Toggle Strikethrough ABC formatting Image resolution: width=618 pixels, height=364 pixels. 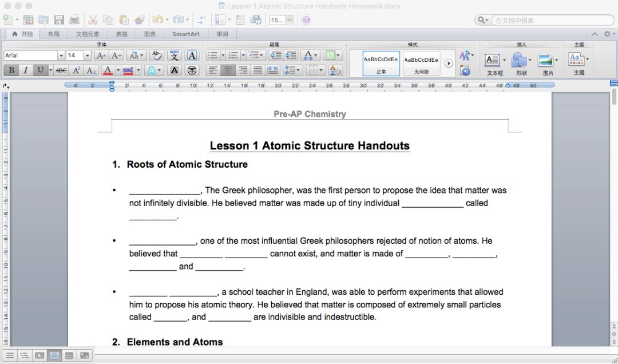pyautogui.click(x=61, y=70)
